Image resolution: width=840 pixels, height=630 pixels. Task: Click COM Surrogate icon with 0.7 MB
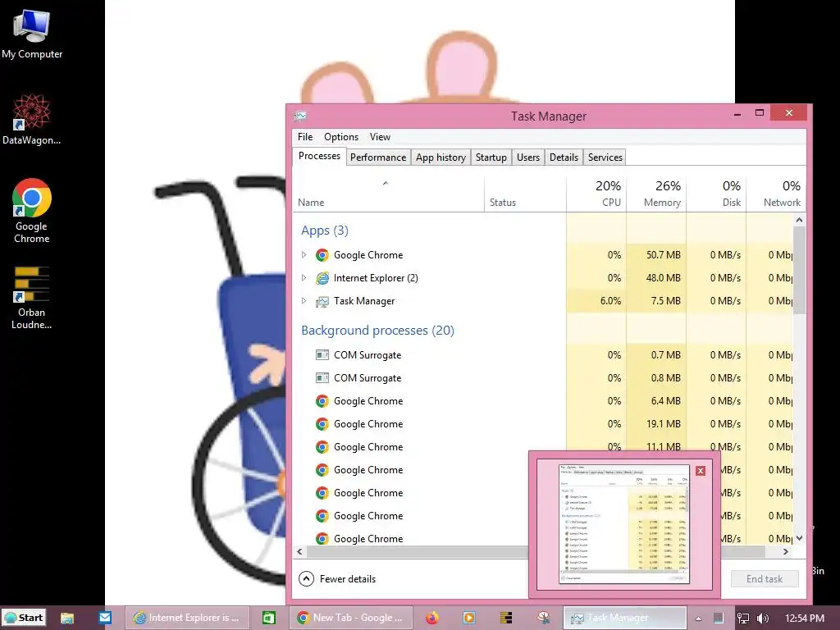point(322,354)
